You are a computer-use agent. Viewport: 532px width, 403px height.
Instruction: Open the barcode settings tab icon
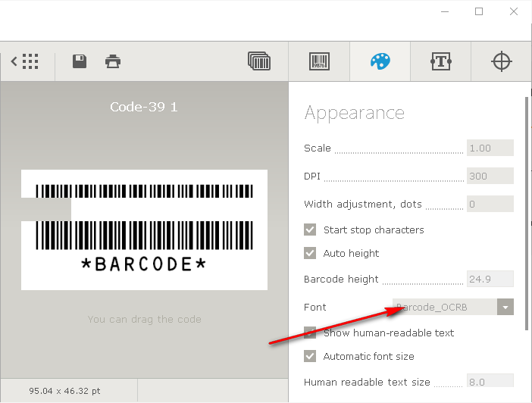319,61
